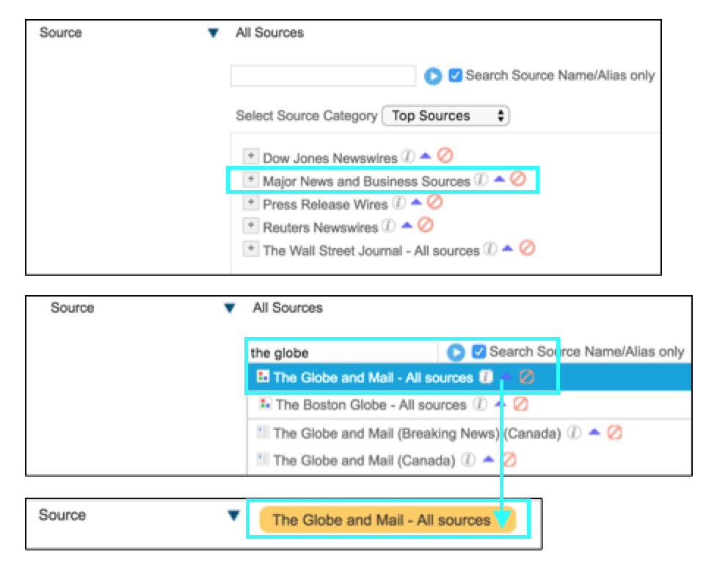Add Press Release Wires using blue triangle

(x=416, y=202)
